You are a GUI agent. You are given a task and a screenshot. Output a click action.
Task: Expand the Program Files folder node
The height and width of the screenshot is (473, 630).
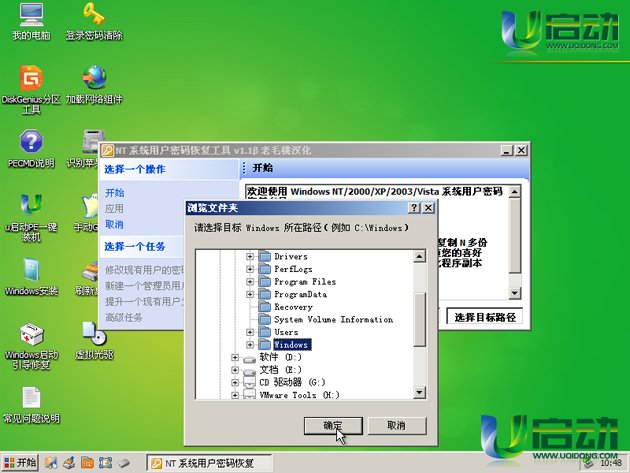pyautogui.click(x=250, y=282)
